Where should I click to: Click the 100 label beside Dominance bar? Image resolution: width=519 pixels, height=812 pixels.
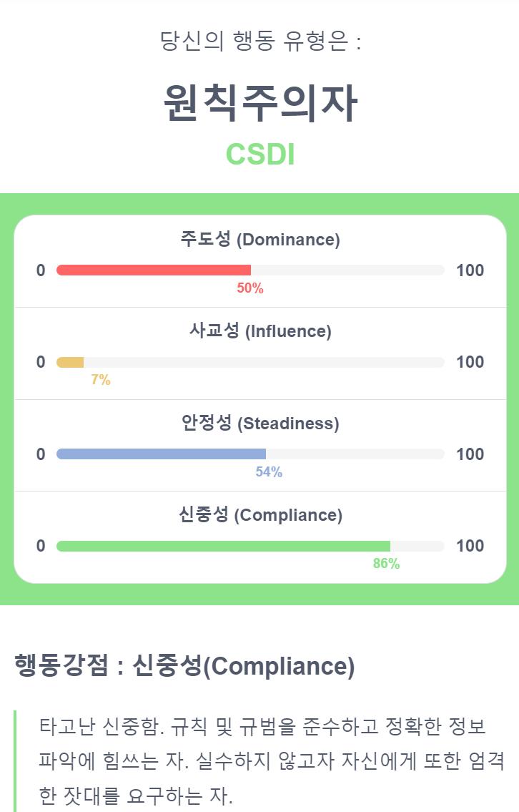pyautogui.click(x=470, y=270)
